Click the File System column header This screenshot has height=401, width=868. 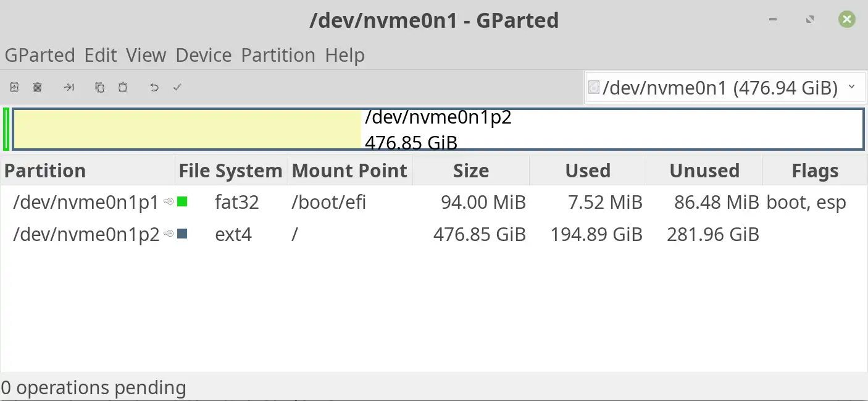(230, 171)
